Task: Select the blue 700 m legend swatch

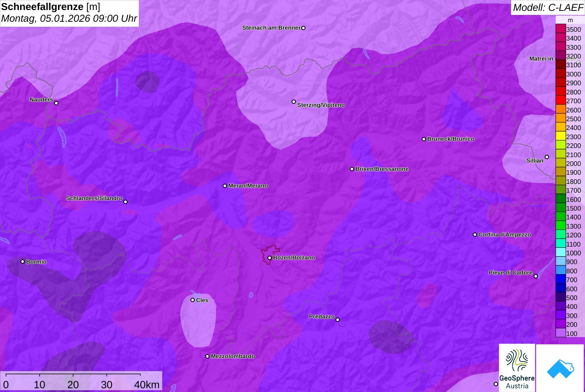Action: (560, 279)
